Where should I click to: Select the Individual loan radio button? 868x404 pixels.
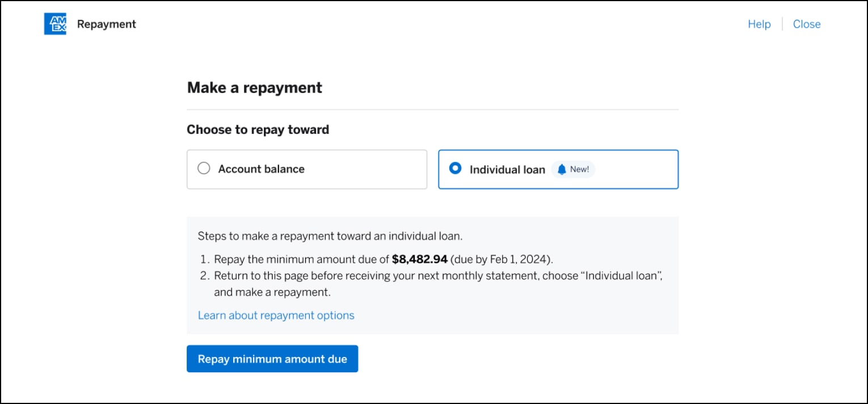click(455, 168)
